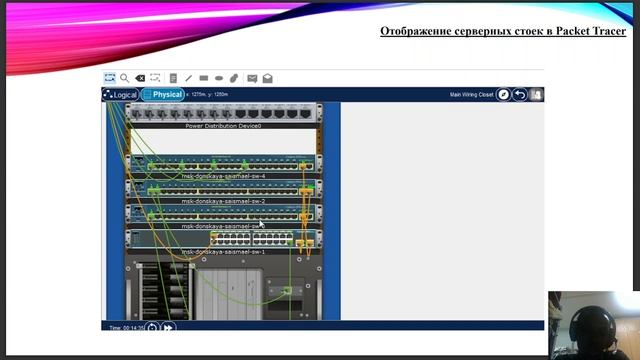The image size is (640, 360).
Task: Open the navigation compass button
Action: (x=503, y=95)
